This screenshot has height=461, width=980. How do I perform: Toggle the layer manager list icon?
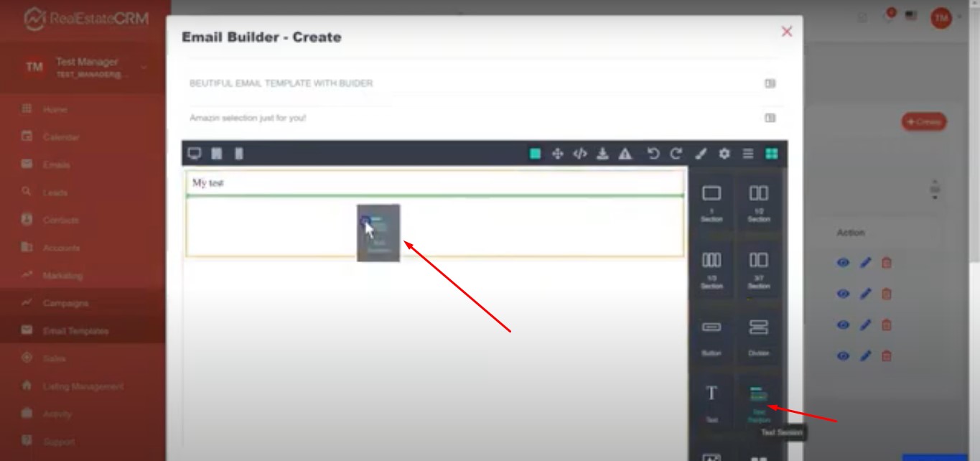[748, 154]
